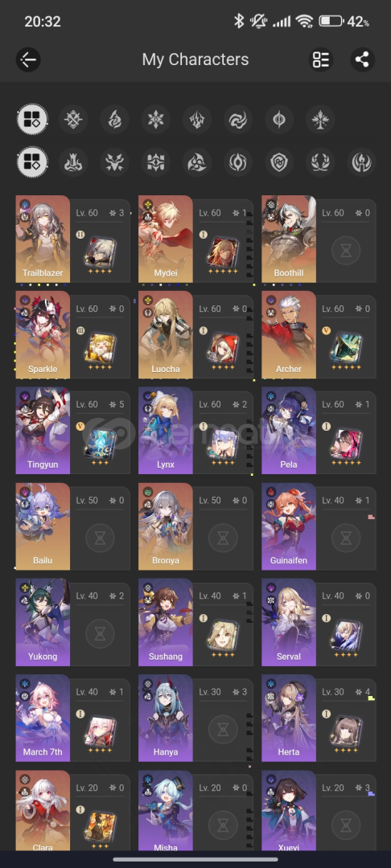Open Trailblazer character card
This screenshot has width=391, height=868.
tap(72, 240)
